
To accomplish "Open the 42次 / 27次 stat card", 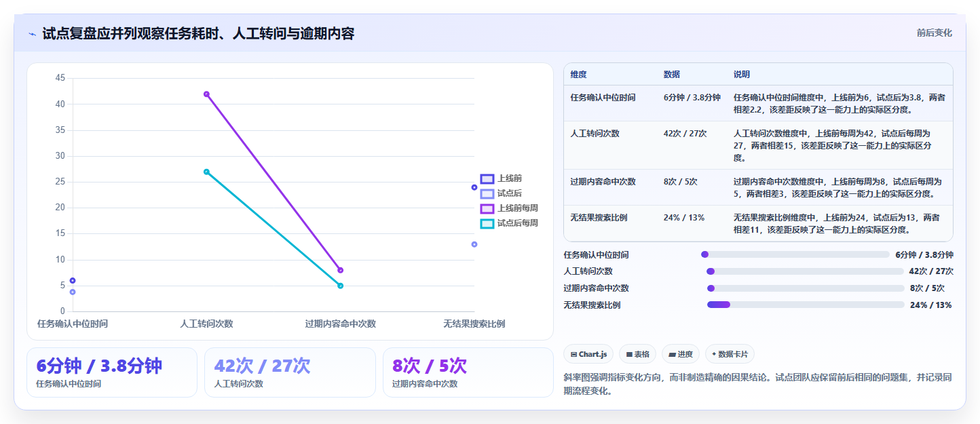I will 290,372.
